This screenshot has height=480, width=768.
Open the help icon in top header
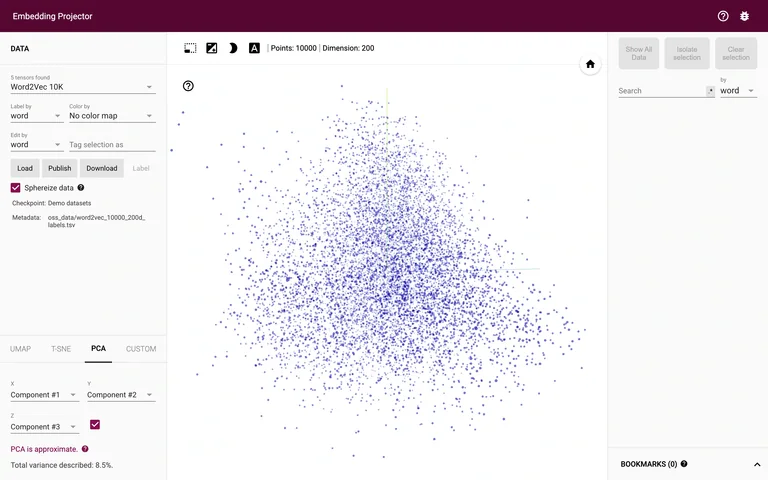tap(722, 16)
